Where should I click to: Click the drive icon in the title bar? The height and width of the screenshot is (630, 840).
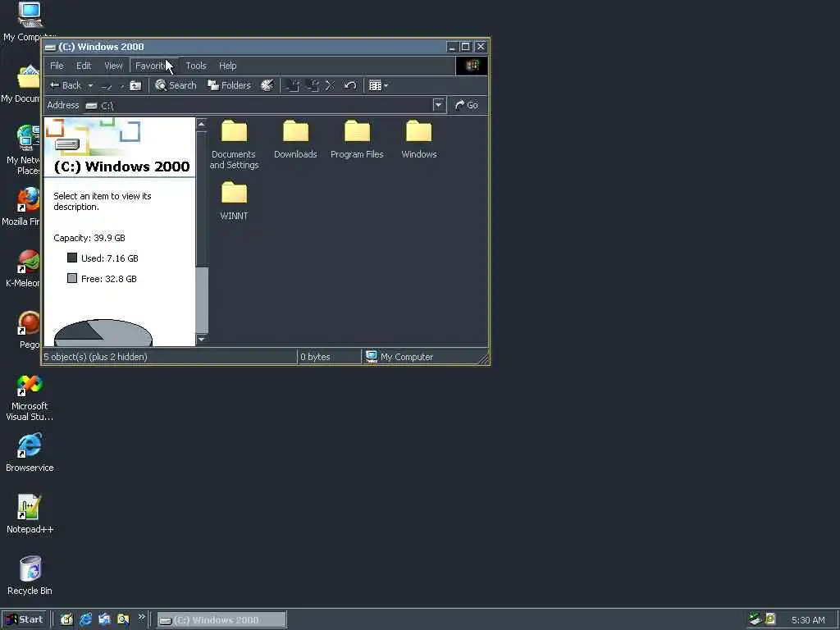[x=50, y=47]
